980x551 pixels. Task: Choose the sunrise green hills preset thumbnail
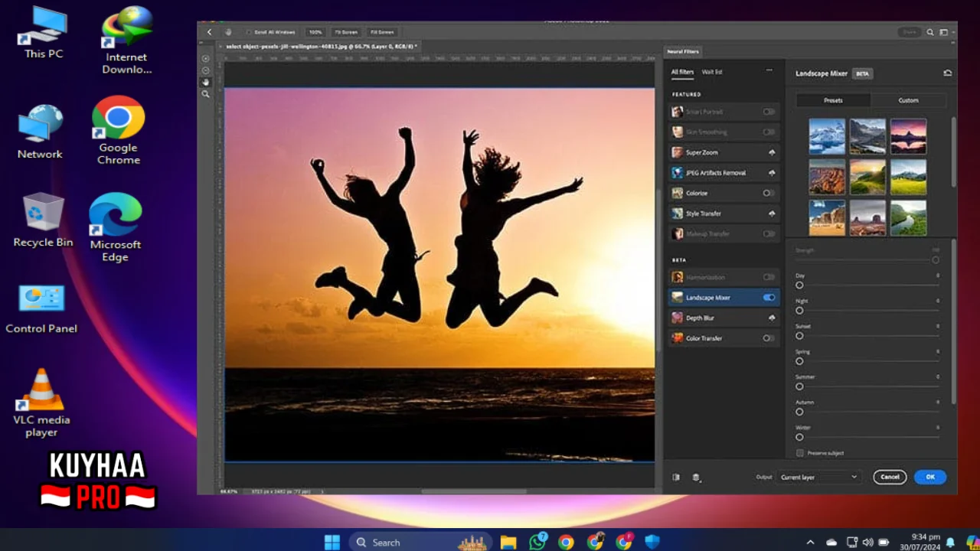pyautogui.click(x=867, y=177)
